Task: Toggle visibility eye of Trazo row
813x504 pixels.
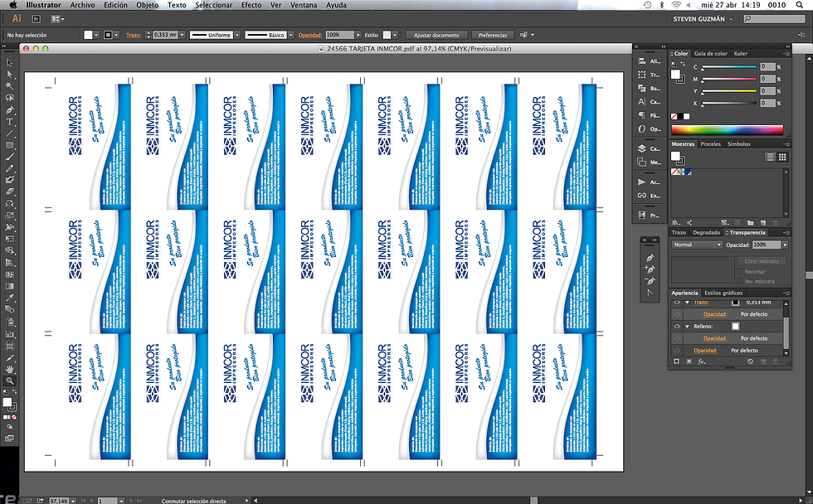Action: (677, 302)
